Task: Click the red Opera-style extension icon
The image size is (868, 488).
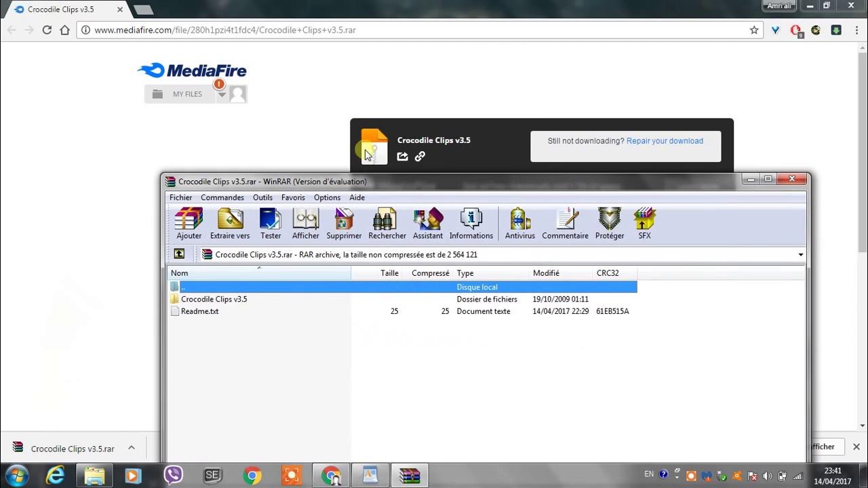Action: click(797, 30)
